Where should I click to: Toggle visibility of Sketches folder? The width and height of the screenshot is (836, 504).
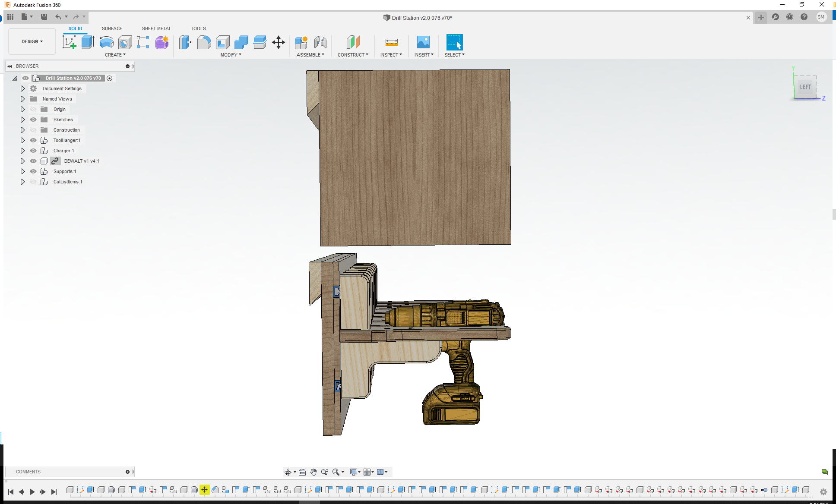click(x=33, y=120)
